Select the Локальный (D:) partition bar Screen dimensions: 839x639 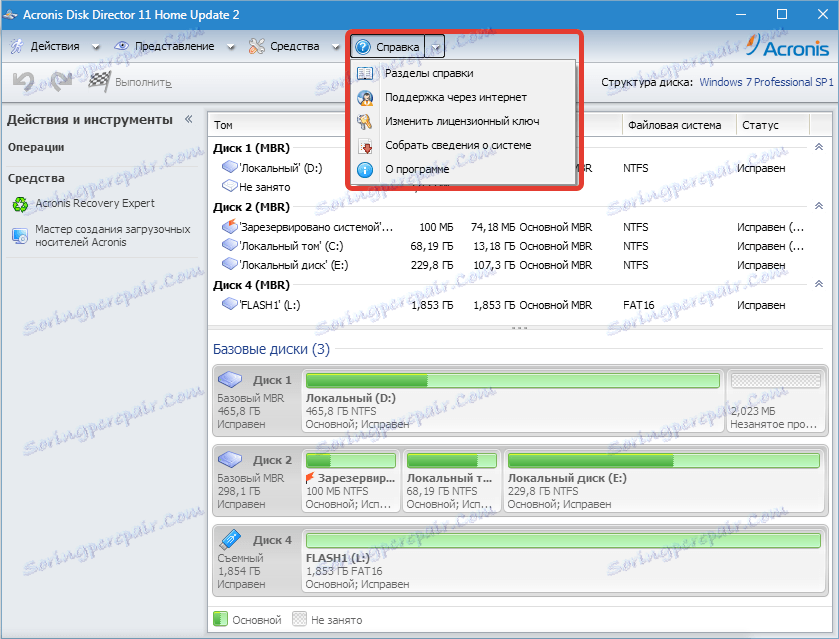pos(513,381)
